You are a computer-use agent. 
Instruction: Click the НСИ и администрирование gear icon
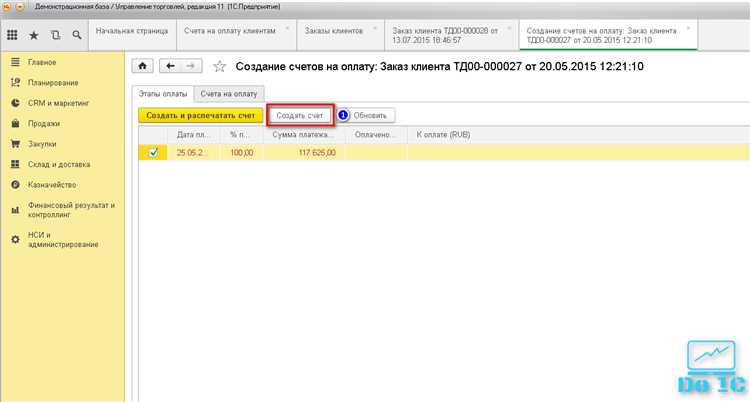coord(15,239)
